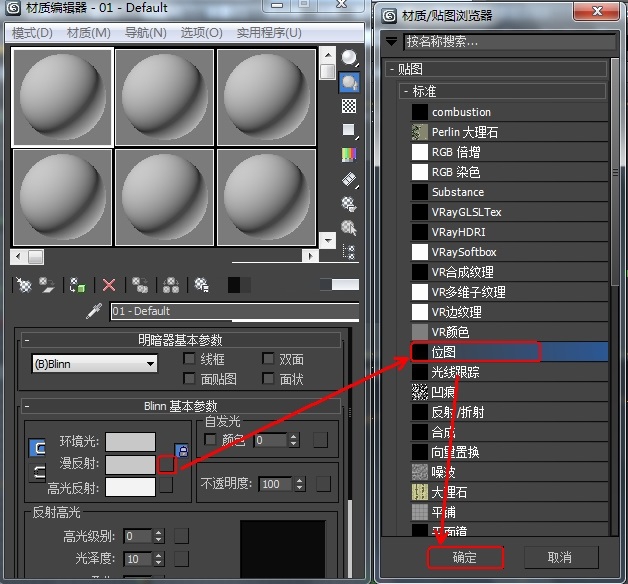The image size is (628, 584).
Task: Click the red X Reset Map icon
Action: point(109,285)
